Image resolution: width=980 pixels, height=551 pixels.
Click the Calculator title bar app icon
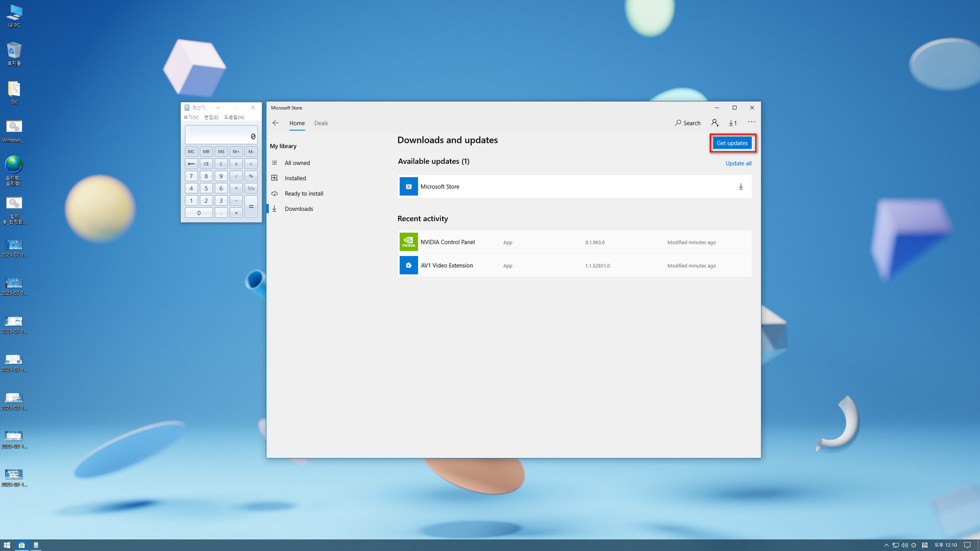click(187, 108)
